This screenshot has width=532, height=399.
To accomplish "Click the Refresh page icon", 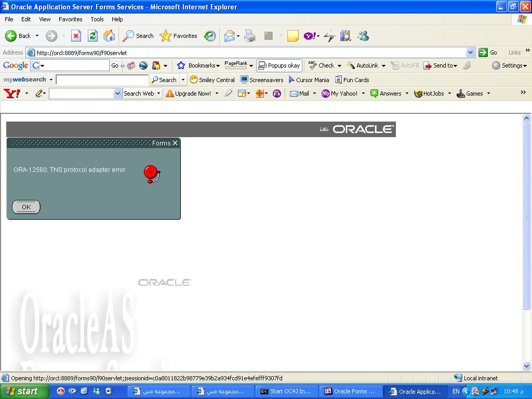I will pos(92,36).
